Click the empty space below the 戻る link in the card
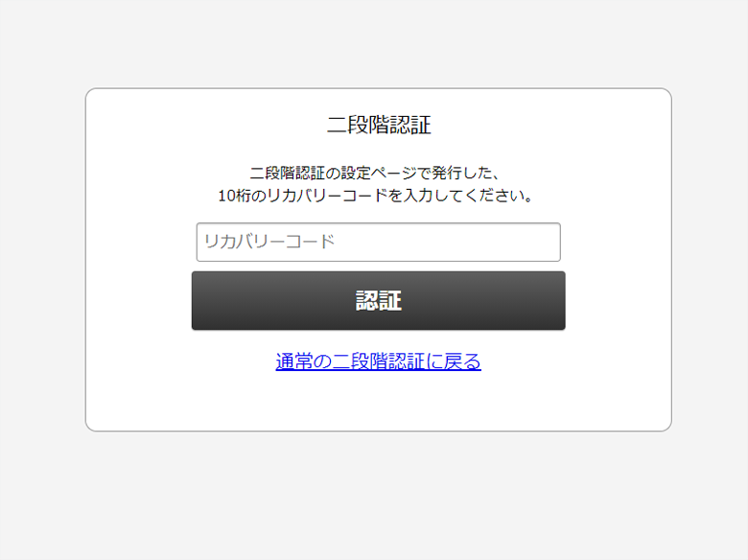 [378, 402]
